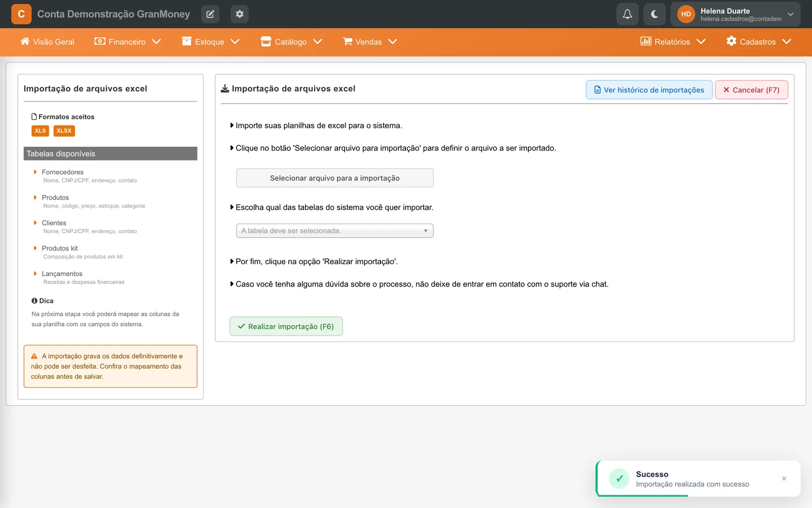The image size is (812, 508).
Task: Open the Estoque menu
Action: (x=211, y=42)
